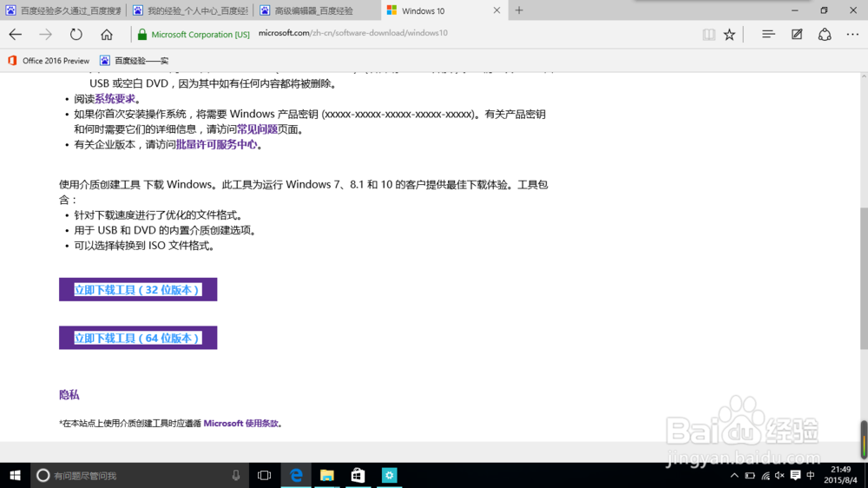Open the 系统要求 link
The width and height of the screenshot is (868, 488).
click(115, 99)
